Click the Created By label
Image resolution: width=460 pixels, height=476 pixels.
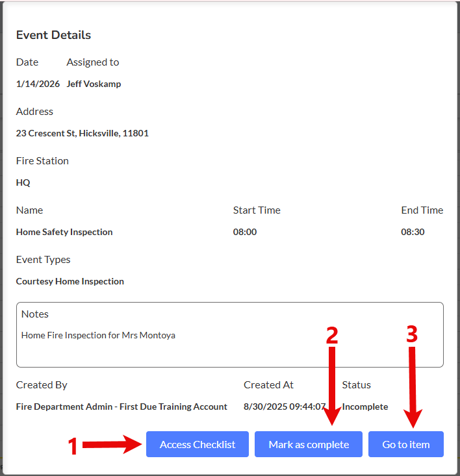pyautogui.click(x=42, y=385)
